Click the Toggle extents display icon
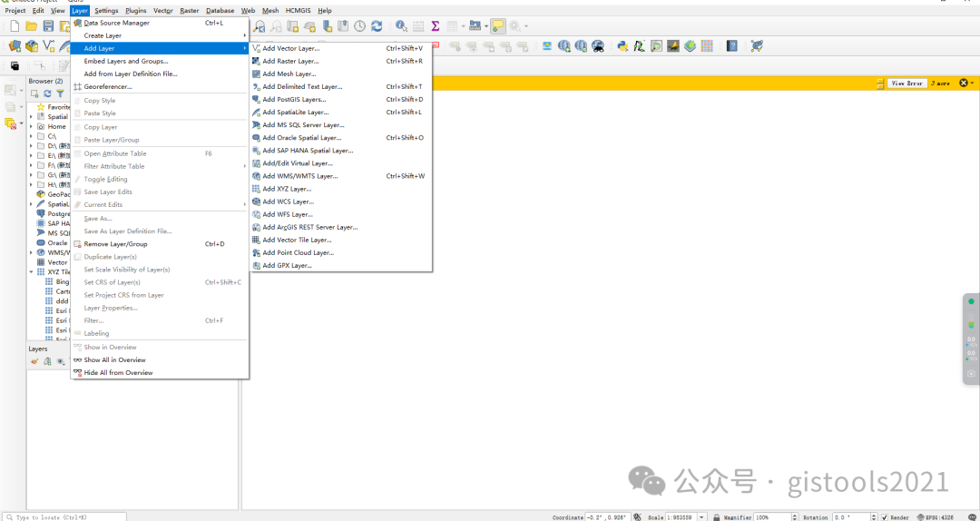The width and height of the screenshot is (980, 521). click(637, 517)
